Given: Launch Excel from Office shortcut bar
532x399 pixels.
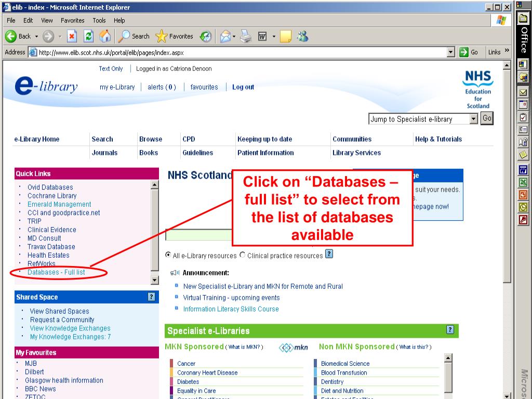Looking at the screenshot, I should coord(523,182).
